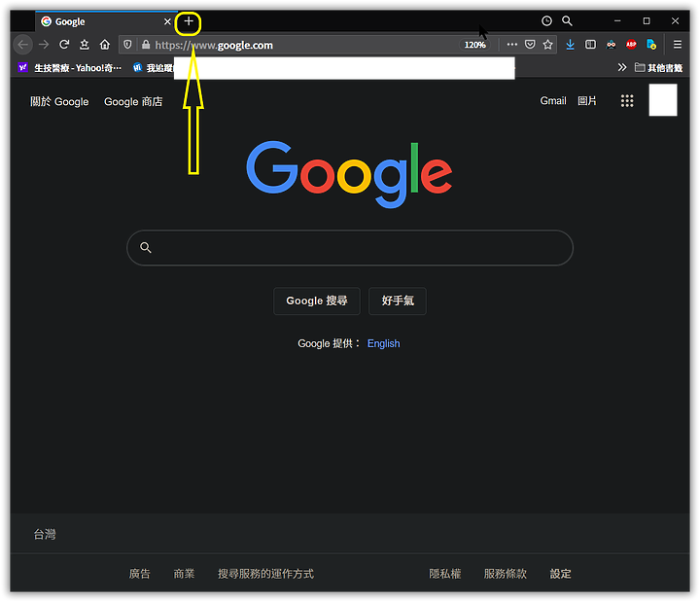Image resolution: width=700 pixels, height=602 pixels.
Task: Click 好手氣 lucky button
Action: (x=398, y=301)
